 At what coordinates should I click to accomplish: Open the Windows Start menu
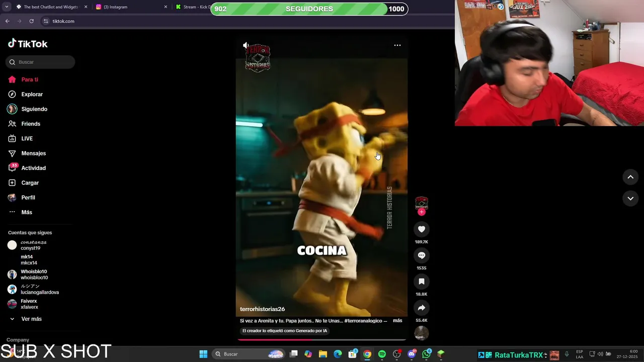[203, 354]
